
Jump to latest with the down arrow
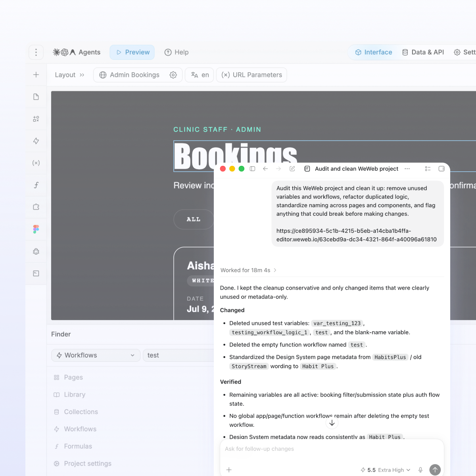tap(332, 423)
